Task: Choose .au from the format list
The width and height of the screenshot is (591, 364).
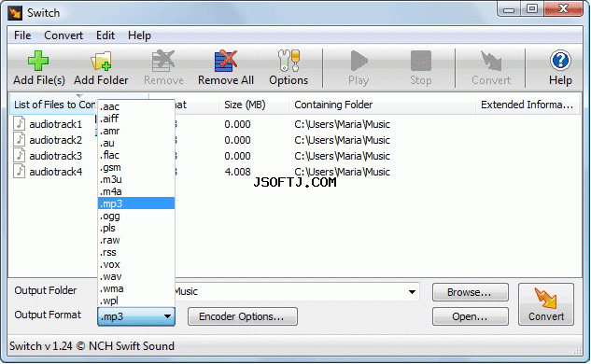Action: 136,143
